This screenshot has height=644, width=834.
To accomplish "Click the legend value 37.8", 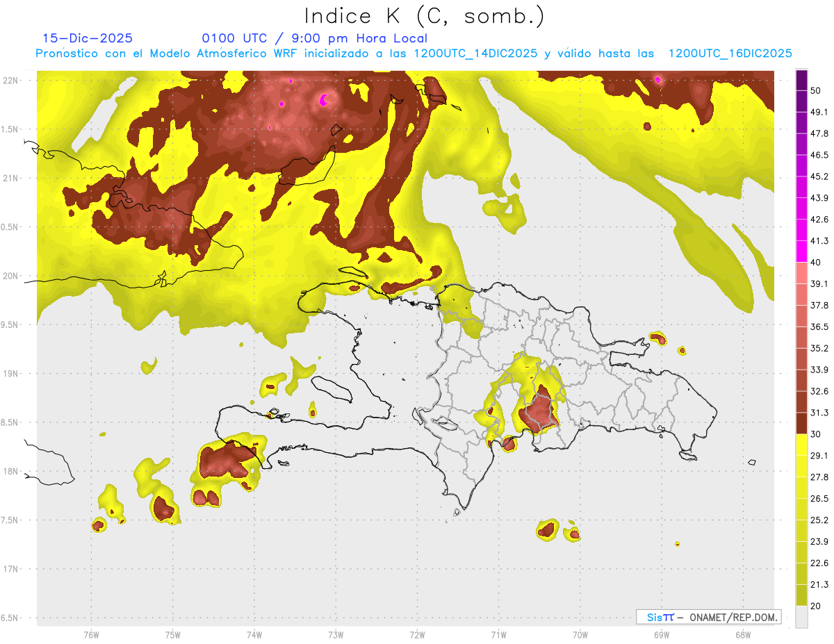I will pos(819,306).
